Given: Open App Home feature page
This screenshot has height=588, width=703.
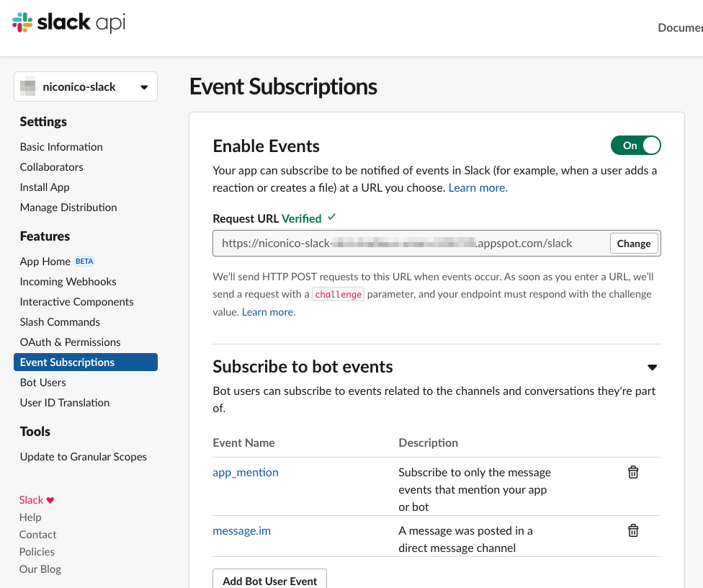Looking at the screenshot, I should point(45,262).
